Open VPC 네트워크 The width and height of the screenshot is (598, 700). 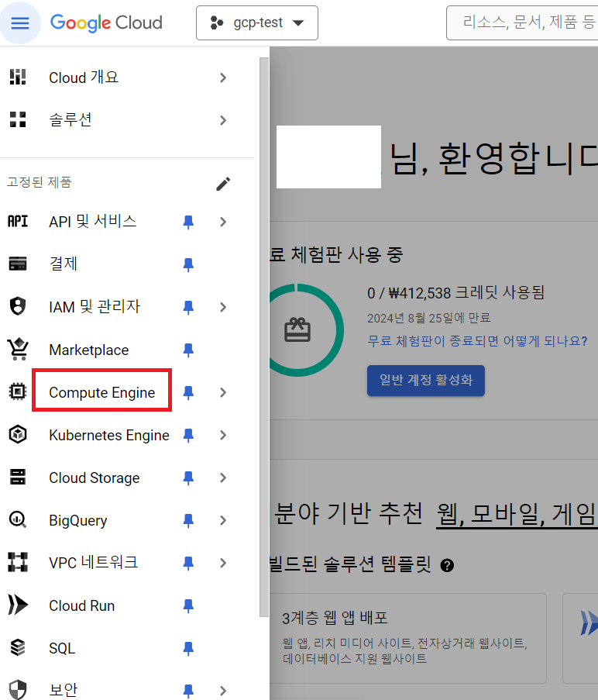coord(93,563)
